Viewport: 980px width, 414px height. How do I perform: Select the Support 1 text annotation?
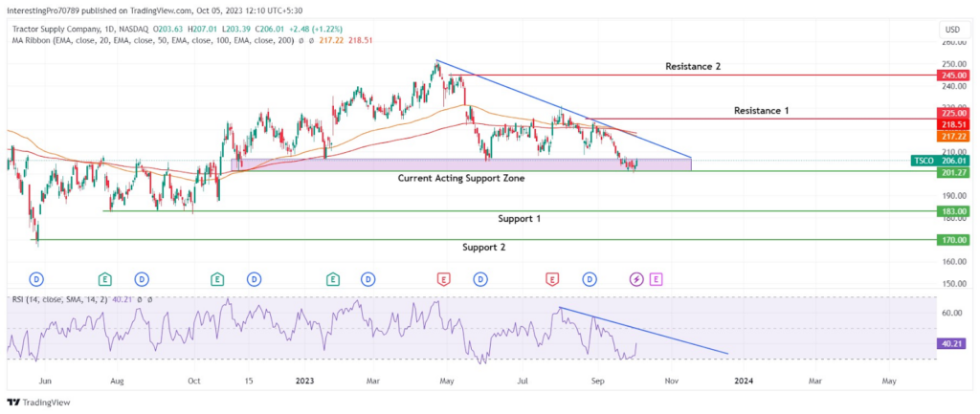click(520, 219)
